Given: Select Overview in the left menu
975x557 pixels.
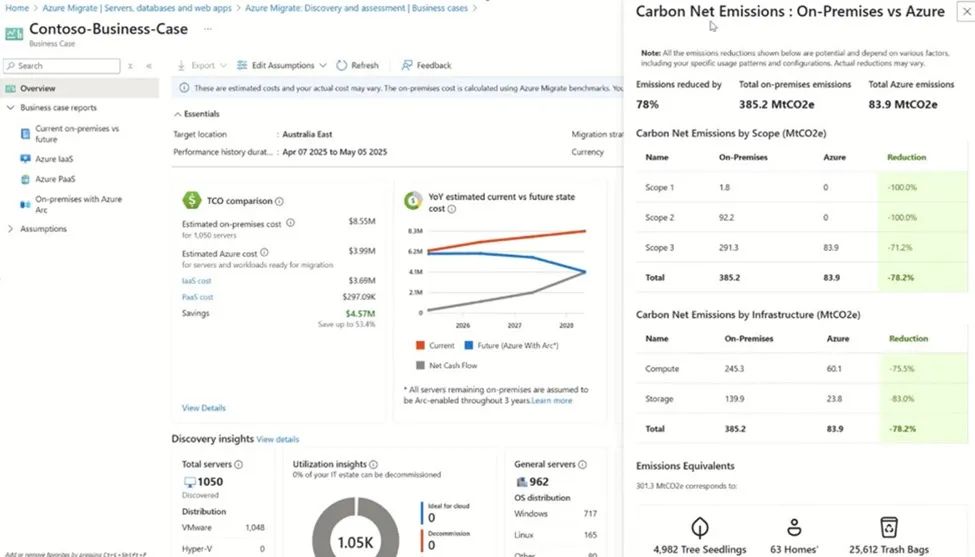Looking at the screenshot, I should coord(38,89).
